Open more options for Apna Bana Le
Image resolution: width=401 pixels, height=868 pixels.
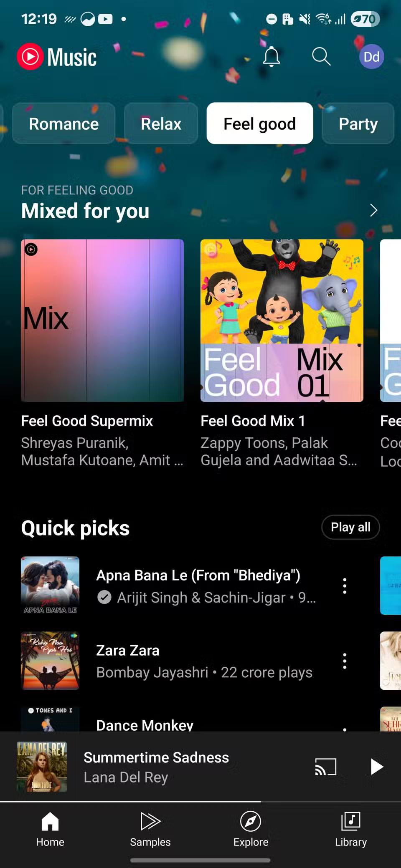[x=345, y=586]
